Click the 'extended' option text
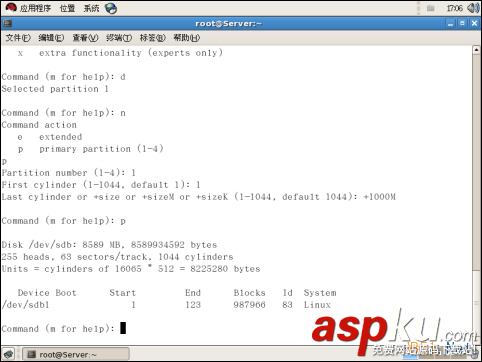 coord(60,137)
